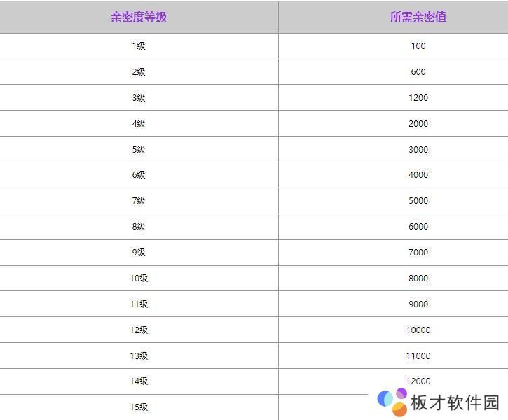This screenshot has height=420, width=508.
Task: Click the 15级 row label
Action: (139, 407)
